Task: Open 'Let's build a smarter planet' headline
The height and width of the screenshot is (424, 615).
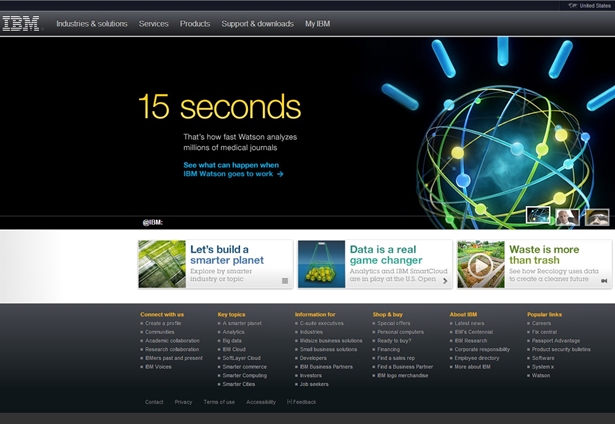Action: click(227, 255)
